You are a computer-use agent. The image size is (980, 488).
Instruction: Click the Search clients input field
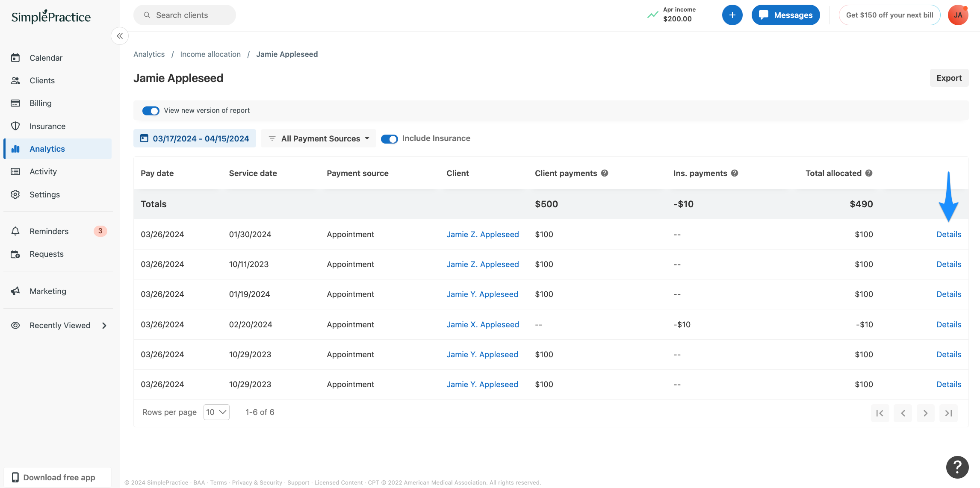tap(184, 15)
